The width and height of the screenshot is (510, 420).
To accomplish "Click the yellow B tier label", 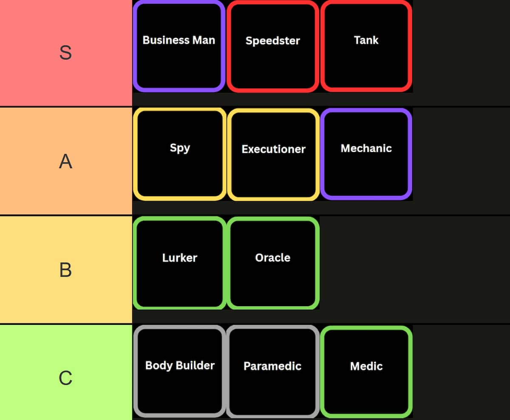I will (65, 270).
